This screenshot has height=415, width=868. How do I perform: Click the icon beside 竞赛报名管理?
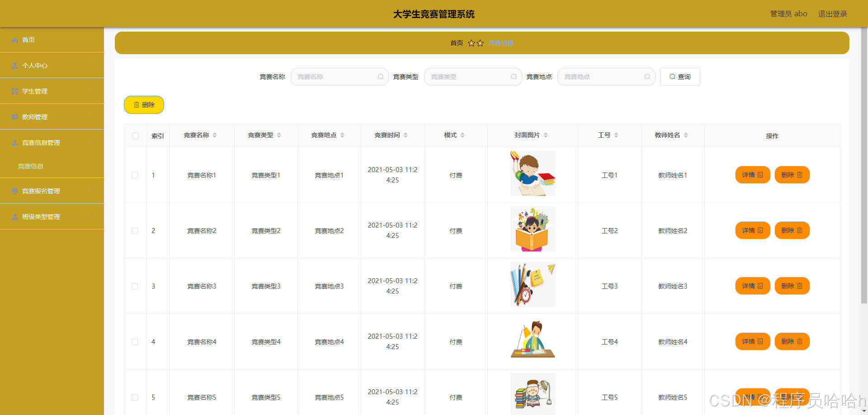tap(14, 191)
